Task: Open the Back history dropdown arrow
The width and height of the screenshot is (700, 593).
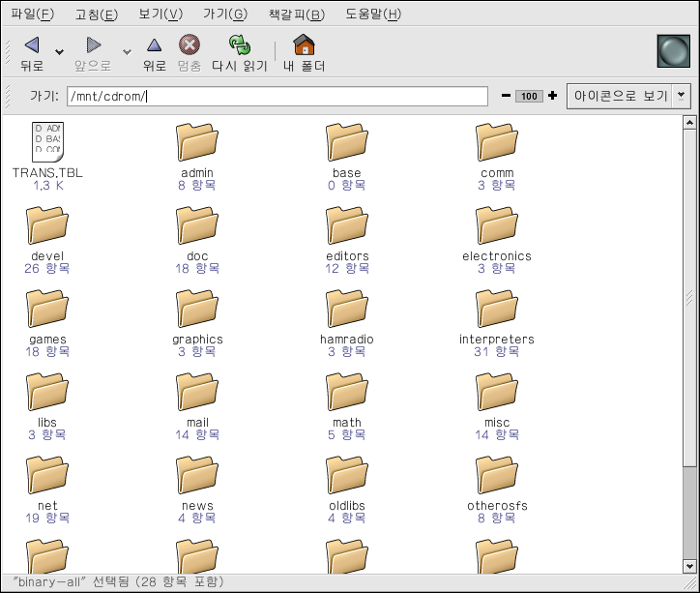Action: [x=60, y=52]
